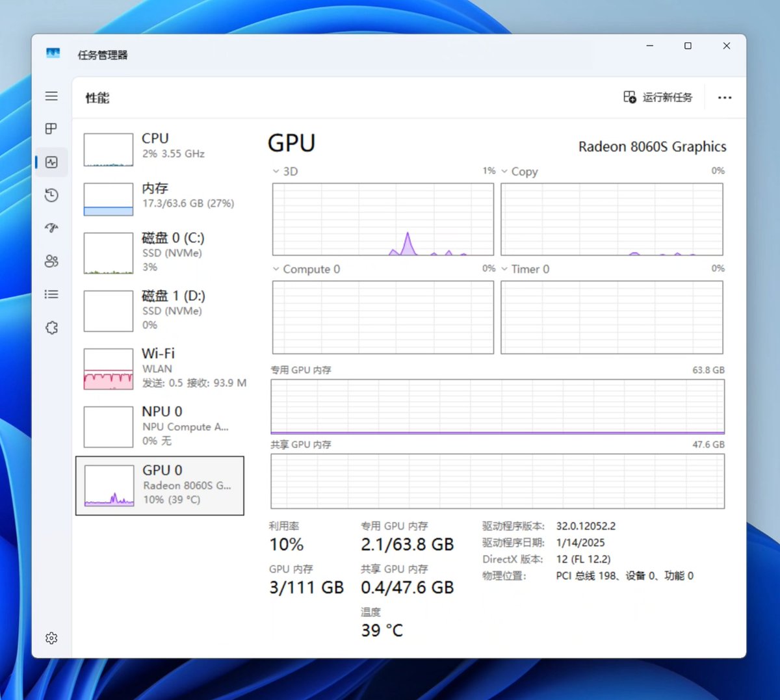
Task: Click the NPU 0 mini graph thumbnail
Action: (109, 427)
